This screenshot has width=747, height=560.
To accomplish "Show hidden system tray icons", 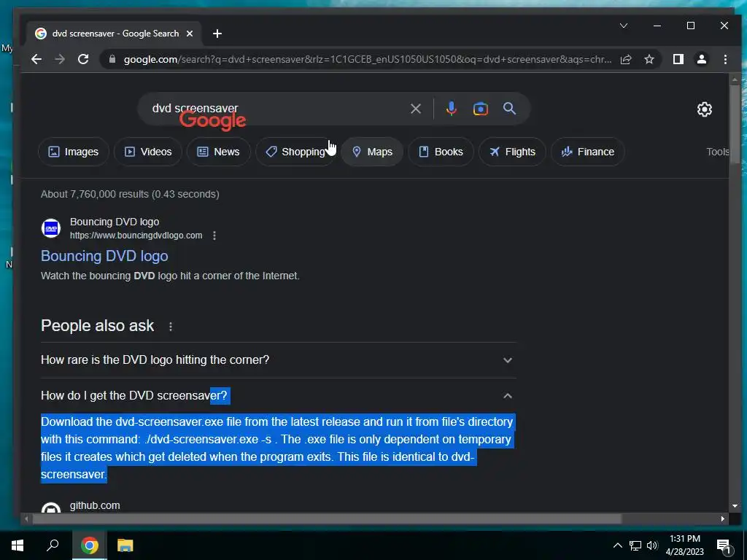I will pyautogui.click(x=617, y=545).
